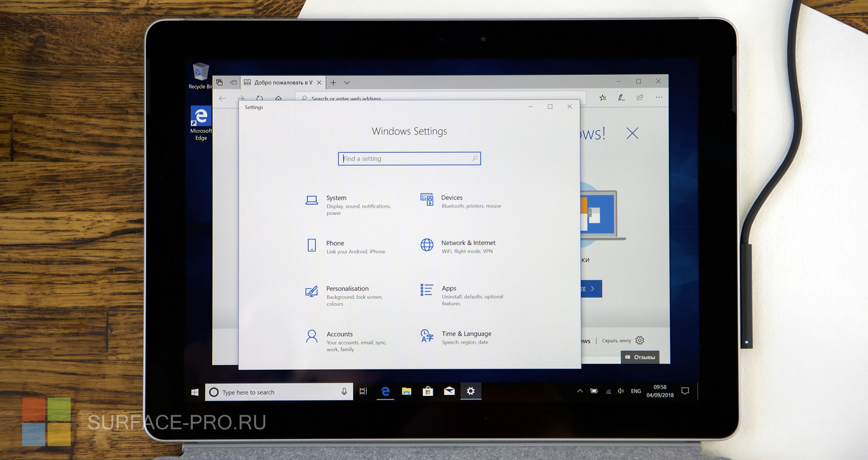Click Edge set tabs aside arrow icon

pyautogui.click(x=233, y=82)
